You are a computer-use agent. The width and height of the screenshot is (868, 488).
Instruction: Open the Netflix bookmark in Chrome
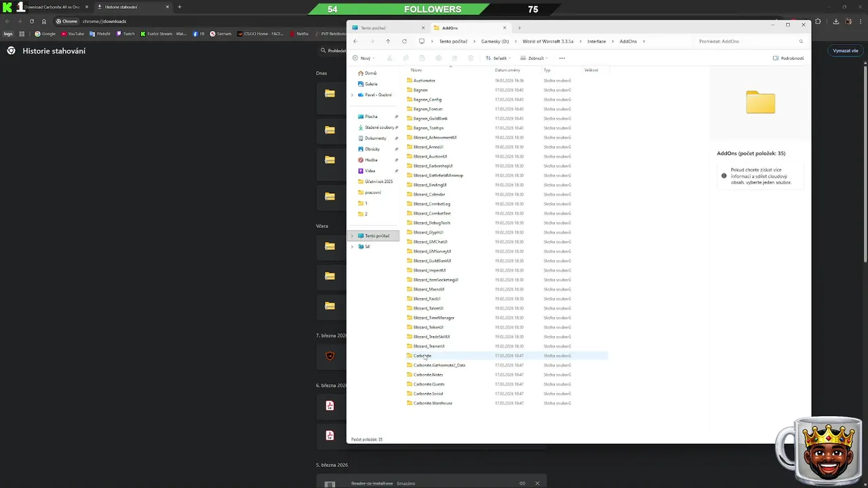point(298,33)
